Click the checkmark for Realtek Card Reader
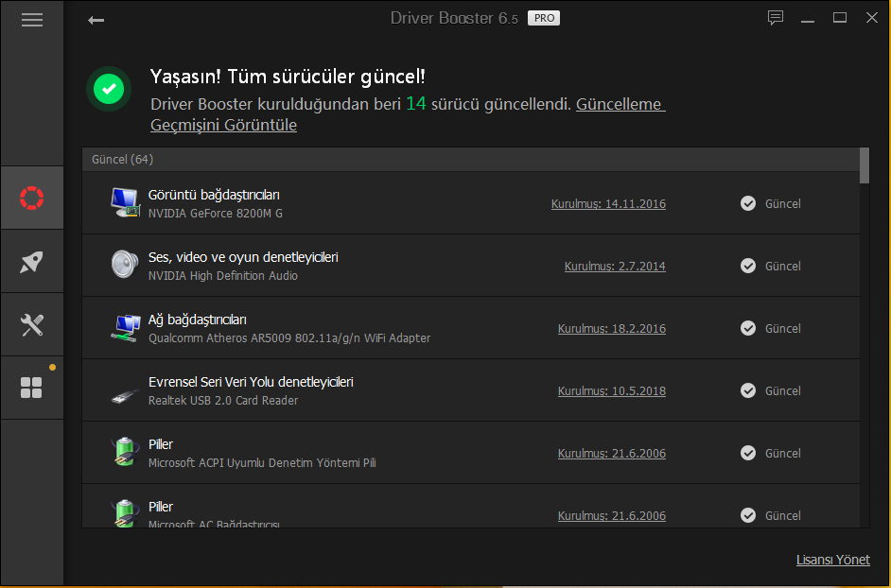The image size is (891, 588). click(x=748, y=390)
